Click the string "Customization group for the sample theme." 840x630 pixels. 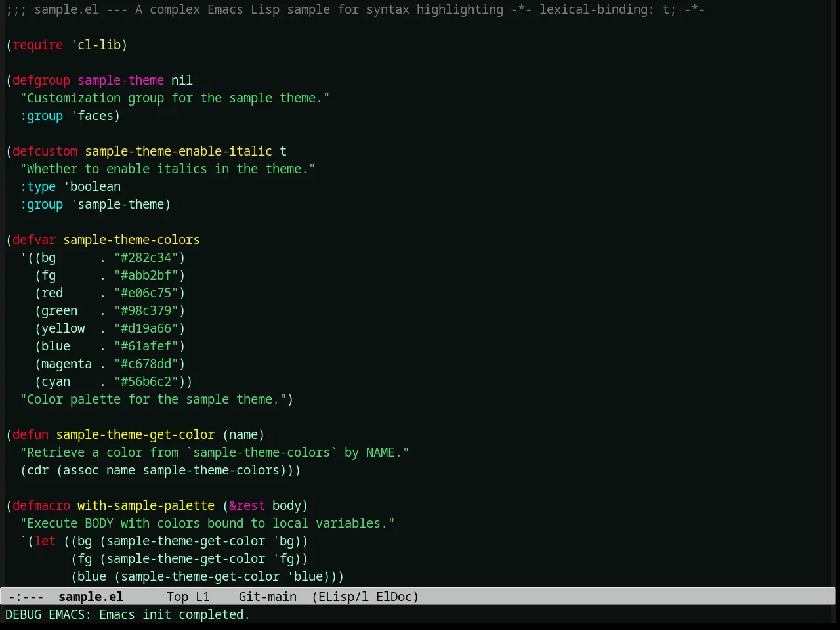[x=175, y=98]
